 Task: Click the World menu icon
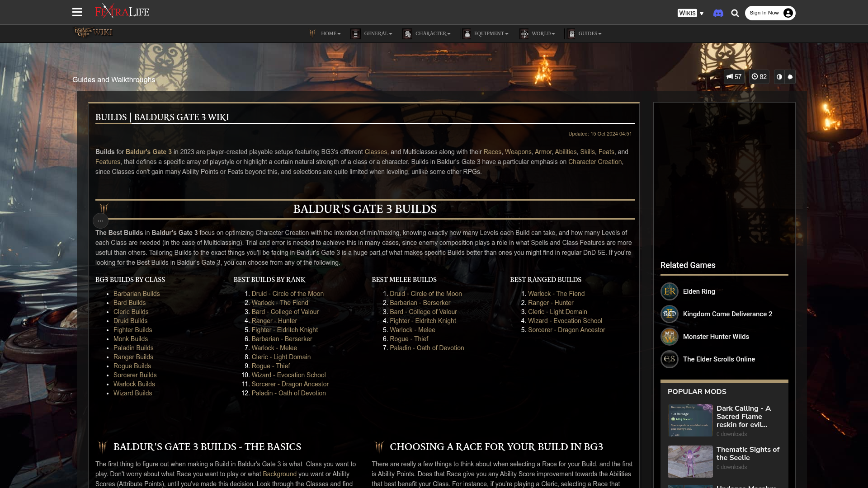[524, 33]
